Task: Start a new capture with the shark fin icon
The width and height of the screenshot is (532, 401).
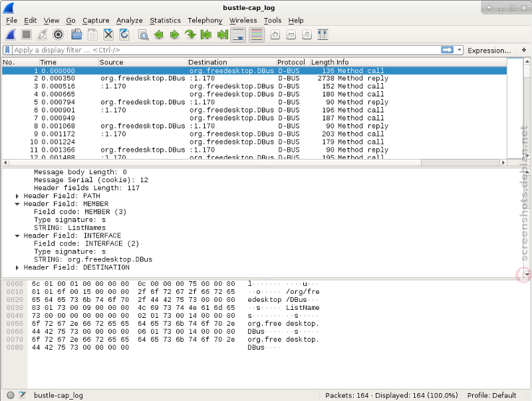Action: click(x=11, y=35)
